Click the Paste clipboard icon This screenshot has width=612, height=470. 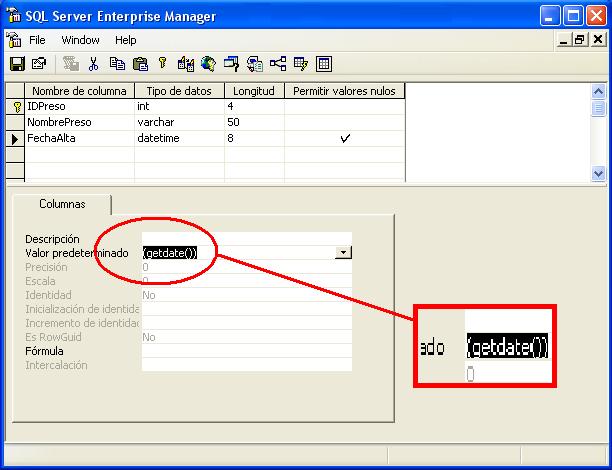click(x=139, y=64)
